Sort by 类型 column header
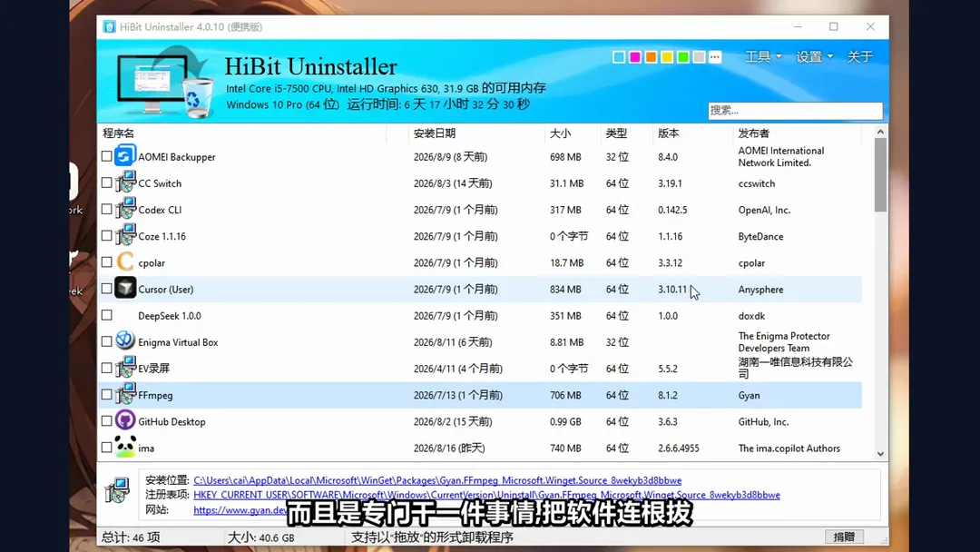This screenshot has width=980, height=552. [616, 133]
